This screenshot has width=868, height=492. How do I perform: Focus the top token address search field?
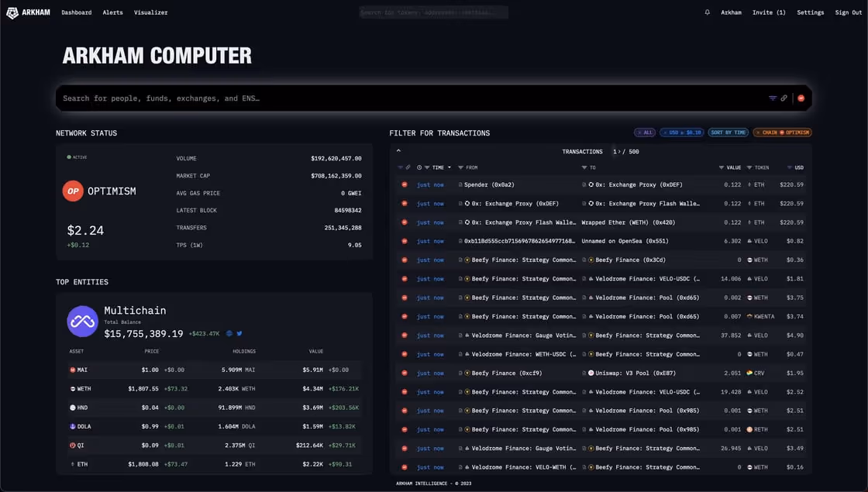433,12
